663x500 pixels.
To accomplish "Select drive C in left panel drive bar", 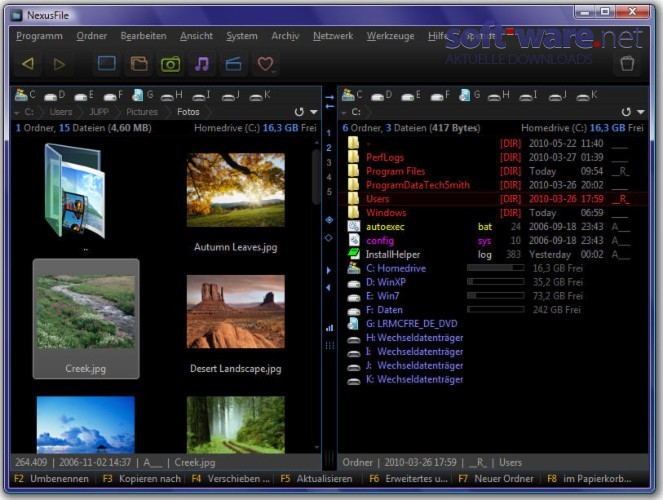I will [25, 95].
